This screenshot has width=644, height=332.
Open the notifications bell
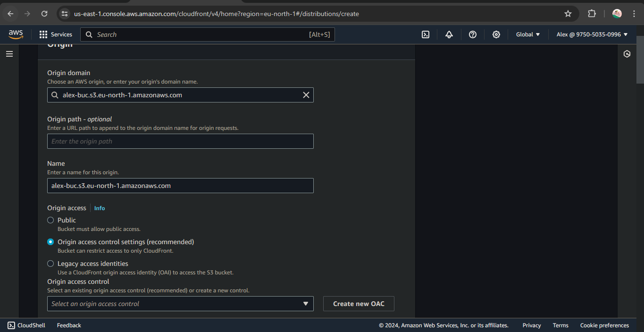(449, 34)
